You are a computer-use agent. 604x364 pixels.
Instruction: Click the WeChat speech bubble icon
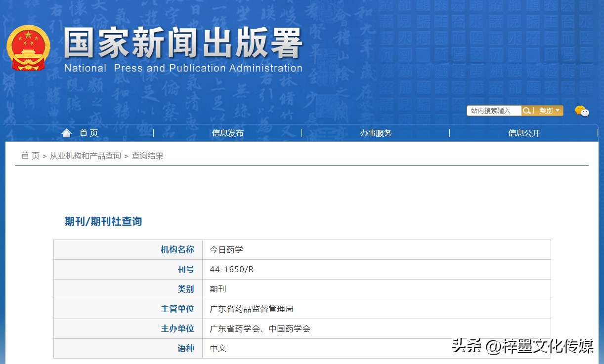pyautogui.click(x=582, y=112)
